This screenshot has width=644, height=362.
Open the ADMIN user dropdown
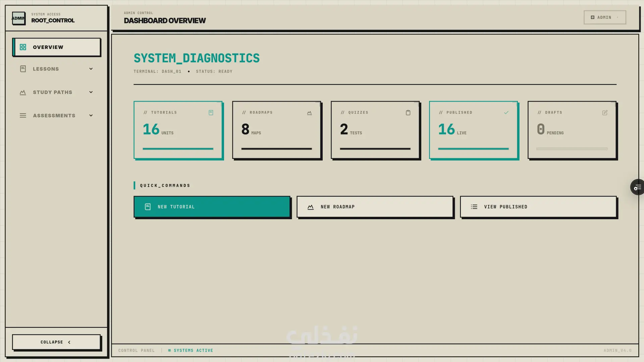(605, 17)
